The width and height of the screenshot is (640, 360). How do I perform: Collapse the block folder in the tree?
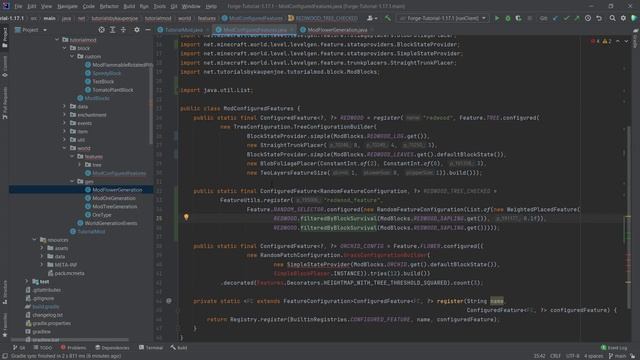[64, 48]
